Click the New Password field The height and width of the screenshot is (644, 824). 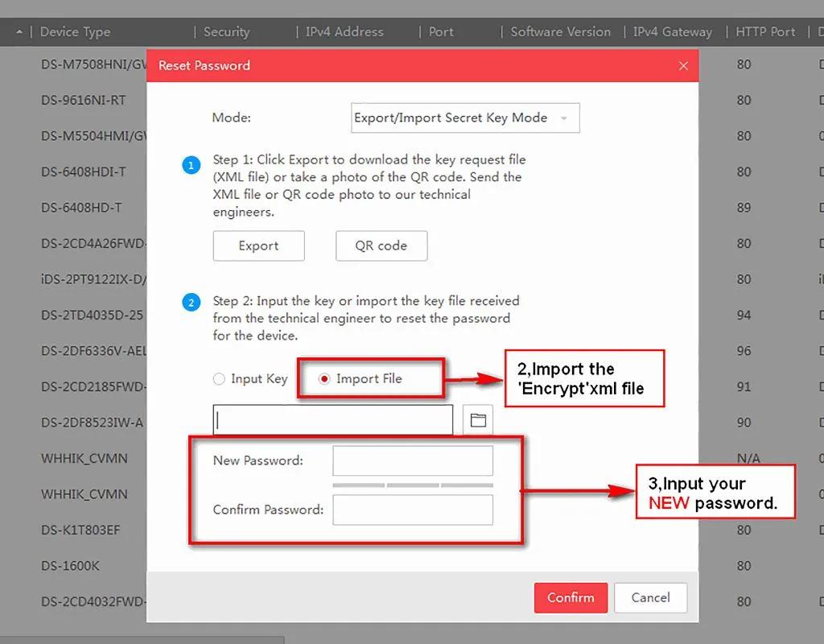[x=413, y=460]
